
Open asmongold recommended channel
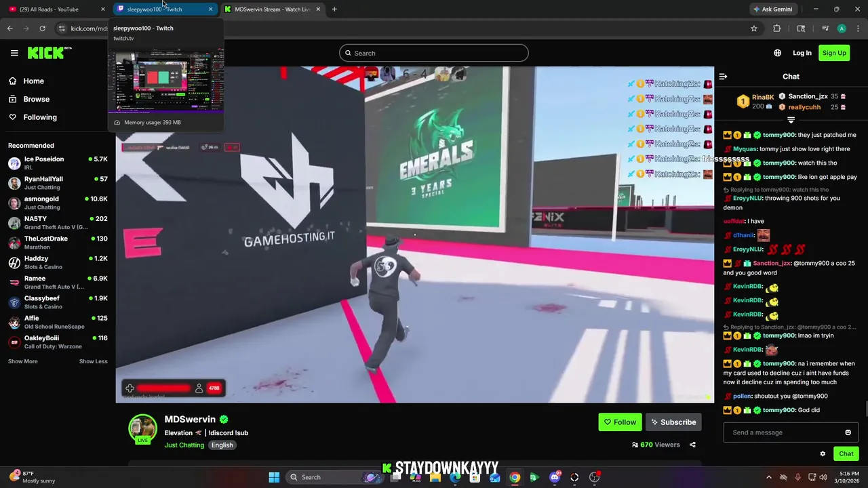(58, 203)
